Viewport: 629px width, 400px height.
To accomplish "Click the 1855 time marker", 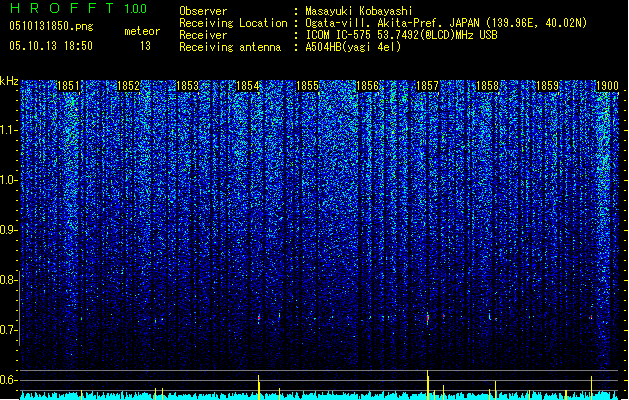I will coord(308,86).
